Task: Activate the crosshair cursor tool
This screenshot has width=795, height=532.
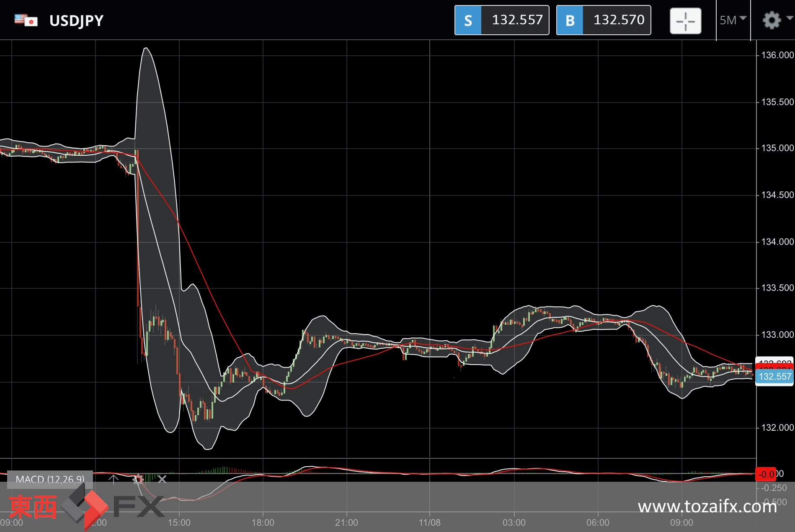Action: click(685, 21)
